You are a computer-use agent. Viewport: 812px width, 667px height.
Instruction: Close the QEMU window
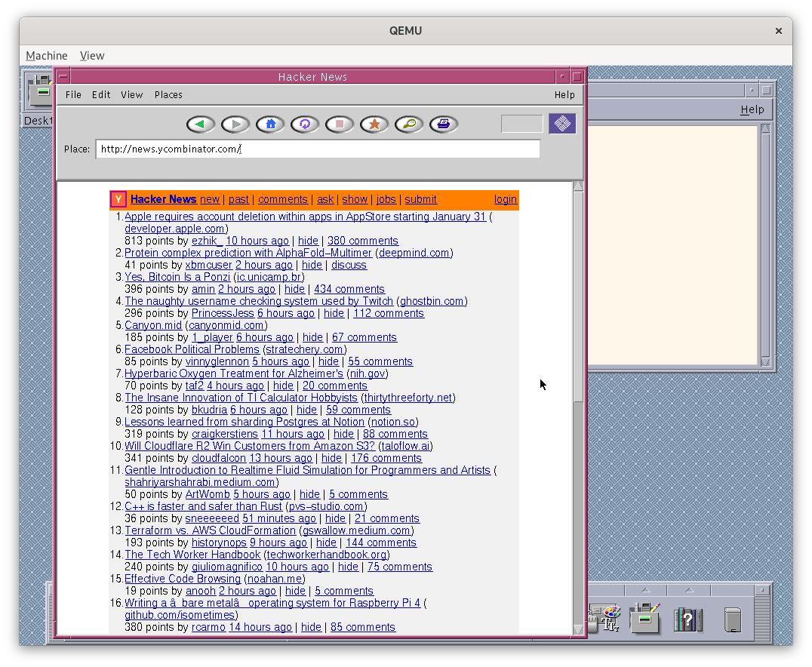pyautogui.click(x=778, y=31)
